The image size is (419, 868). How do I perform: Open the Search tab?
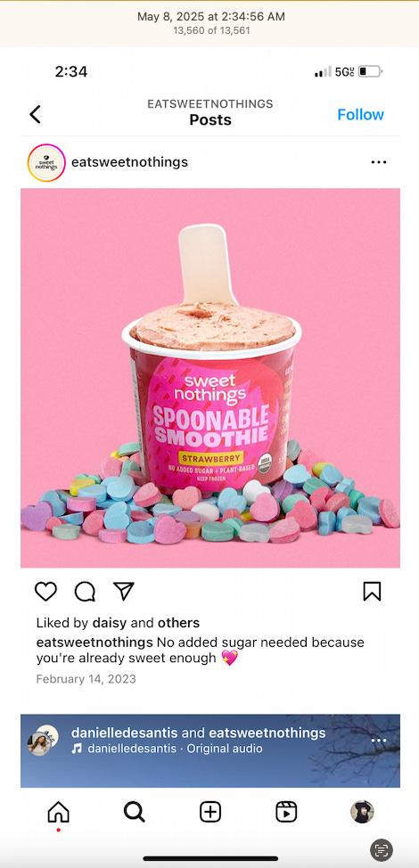point(134,812)
